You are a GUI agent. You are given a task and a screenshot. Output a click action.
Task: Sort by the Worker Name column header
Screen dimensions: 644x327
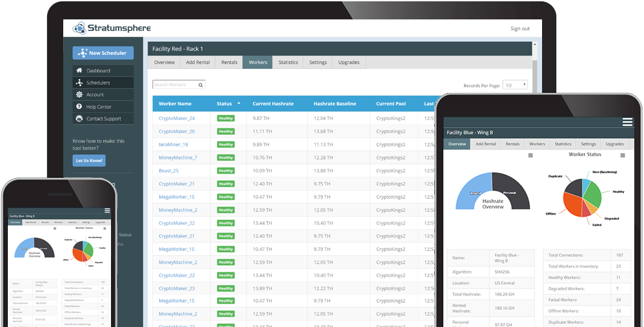pos(175,104)
